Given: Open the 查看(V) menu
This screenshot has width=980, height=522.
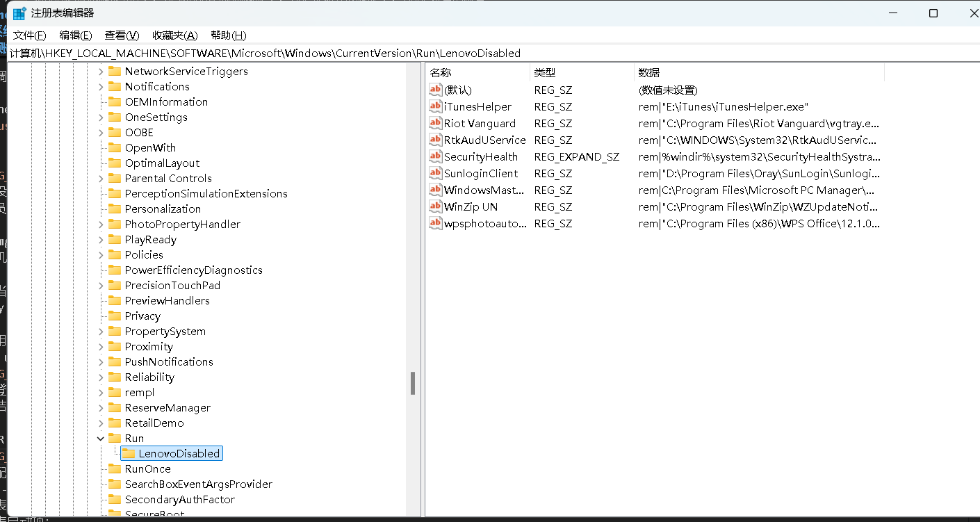Looking at the screenshot, I should click(x=122, y=35).
